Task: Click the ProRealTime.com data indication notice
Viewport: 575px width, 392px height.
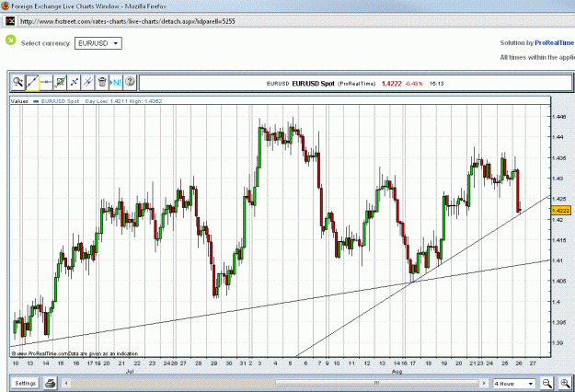Action: (x=75, y=353)
